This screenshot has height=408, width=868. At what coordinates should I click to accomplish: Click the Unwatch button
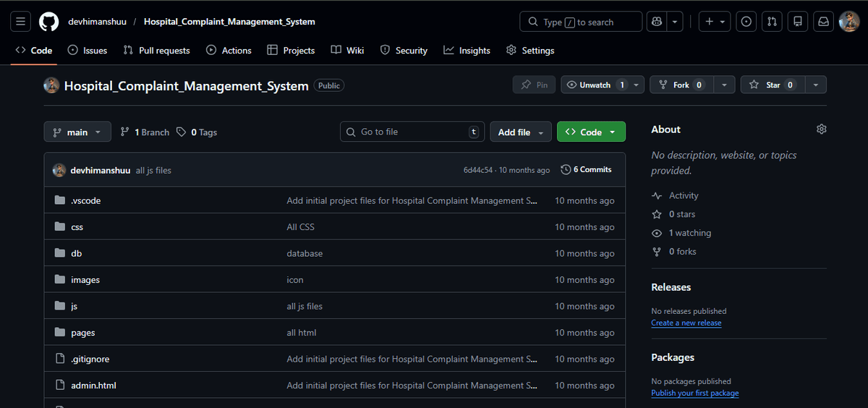(x=595, y=85)
